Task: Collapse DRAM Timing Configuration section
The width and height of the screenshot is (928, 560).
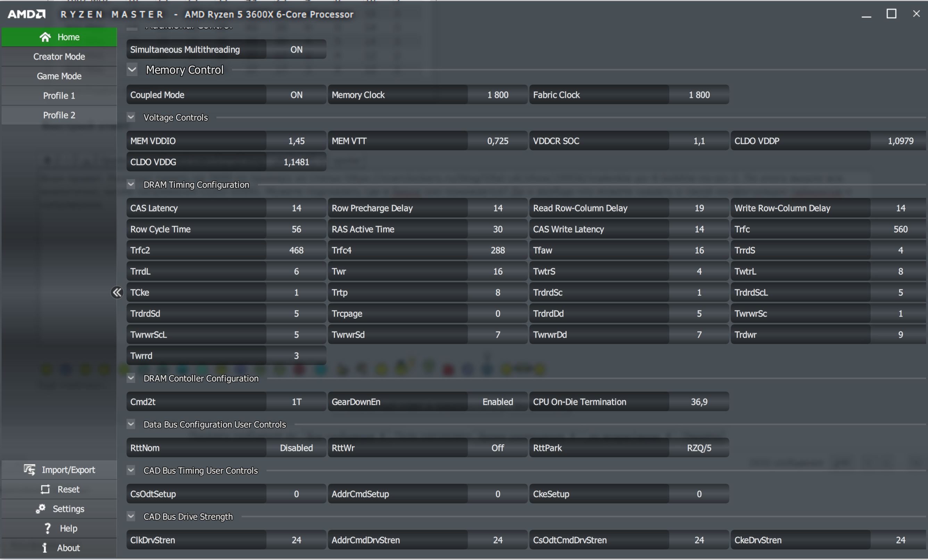Action: (x=131, y=185)
